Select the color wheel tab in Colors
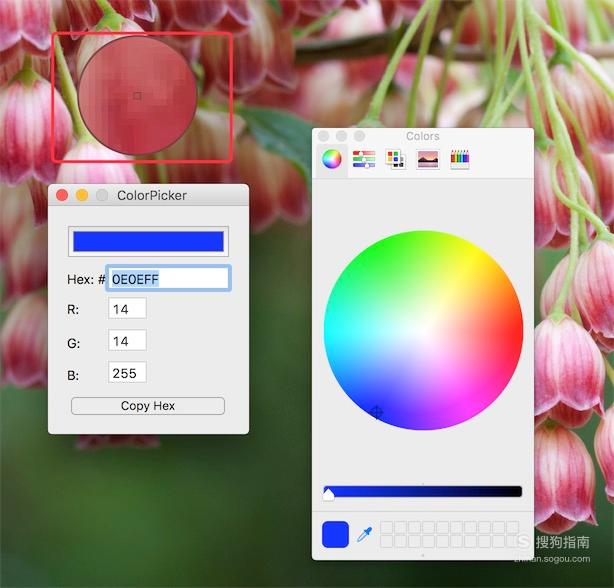Screen dimensions: 614x588 [x=332, y=159]
